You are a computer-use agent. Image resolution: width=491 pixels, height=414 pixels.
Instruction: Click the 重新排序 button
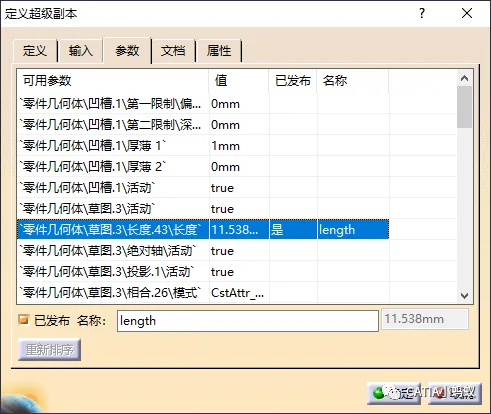click(x=49, y=349)
